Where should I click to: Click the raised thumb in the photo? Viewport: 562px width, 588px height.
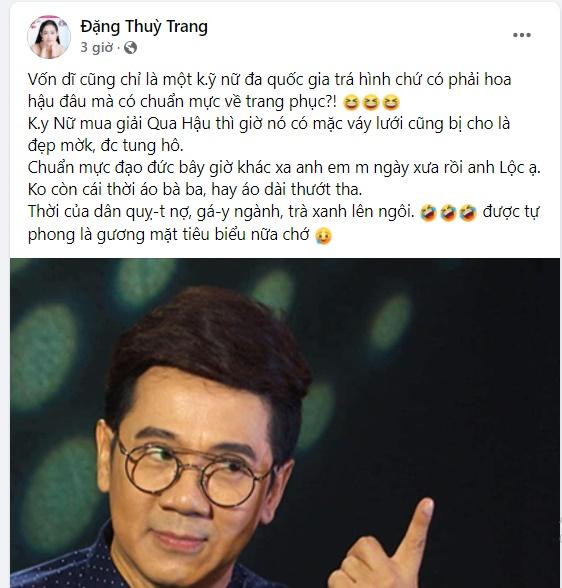pyautogui.click(x=417, y=529)
